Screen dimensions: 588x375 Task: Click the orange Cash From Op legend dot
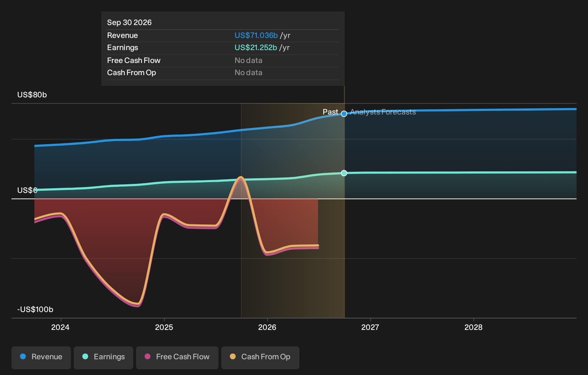tap(233, 356)
